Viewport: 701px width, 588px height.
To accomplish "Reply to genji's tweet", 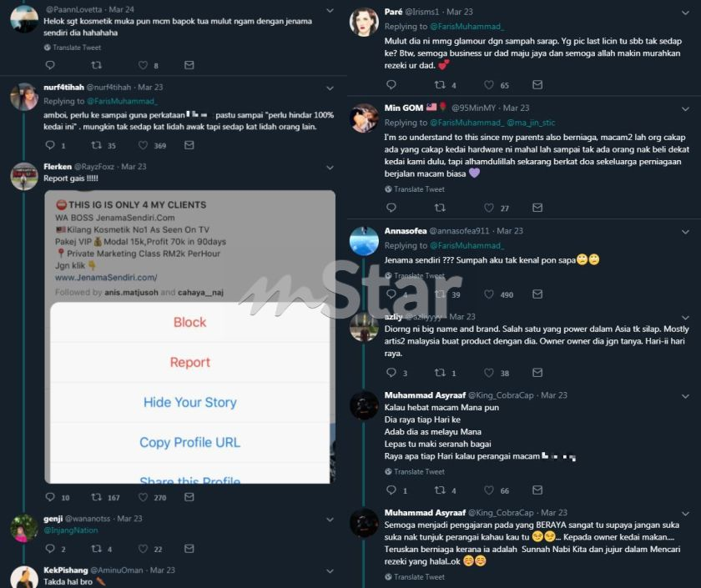I will 50,548.
